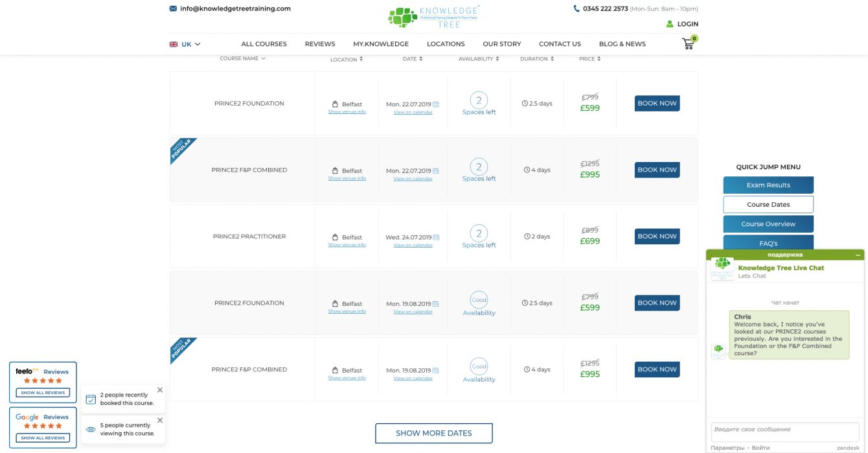868x453 pixels.
Task: Sort by Price column
Action: 589,58
